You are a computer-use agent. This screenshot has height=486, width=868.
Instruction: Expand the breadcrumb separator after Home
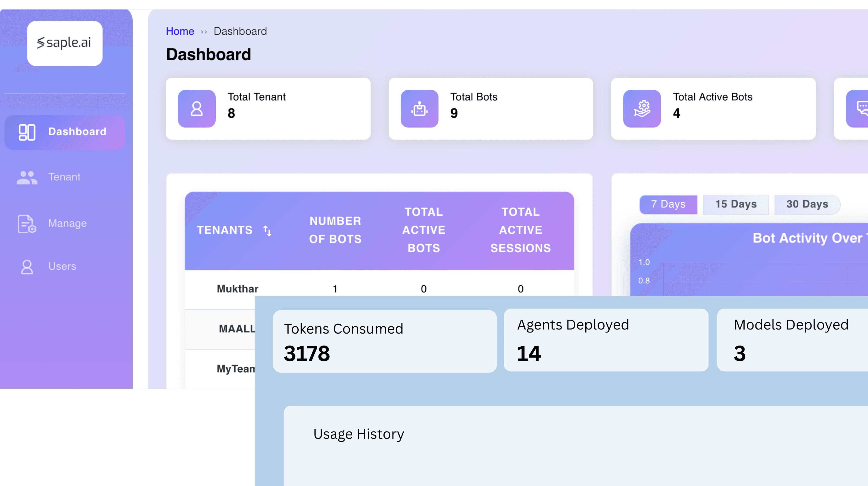203,31
